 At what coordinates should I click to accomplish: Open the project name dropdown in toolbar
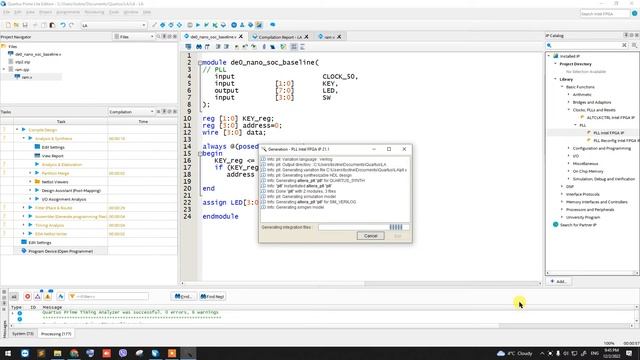[x=143, y=25]
